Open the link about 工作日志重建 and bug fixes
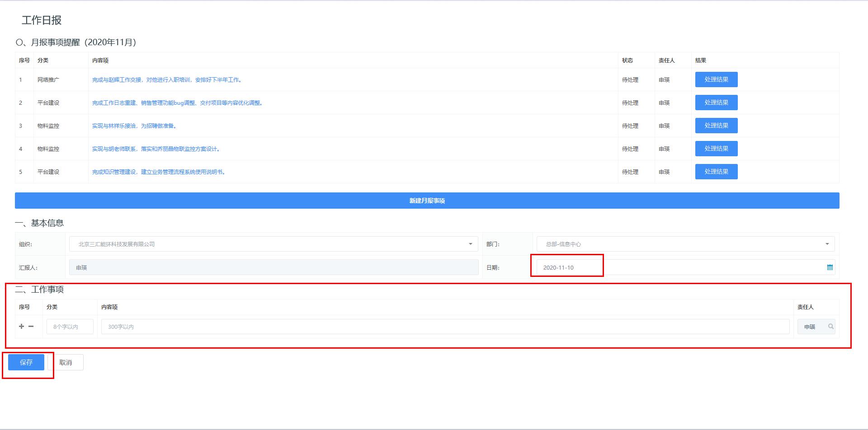868x430 pixels. click(178, 103)
